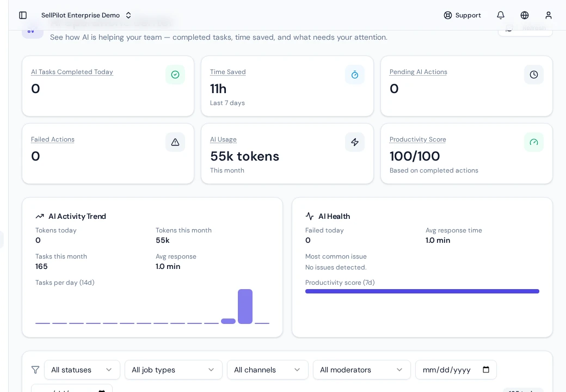Open the SellPilot Enterprise Demo workspace switcher
The image size is (566, 392).
pyautogui.click(x=87, y=15)
